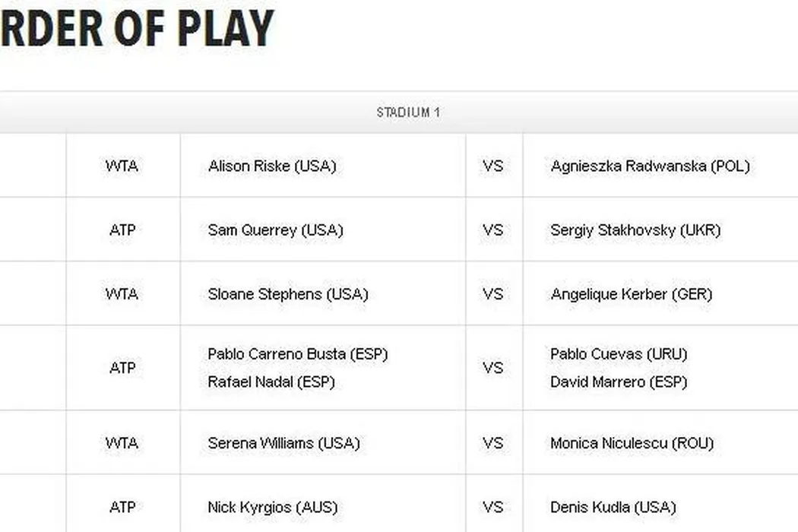The width and height of the screenshot is (798, 532).
Task: Open Denis Kudla (USA)
Action: (613, 507)
